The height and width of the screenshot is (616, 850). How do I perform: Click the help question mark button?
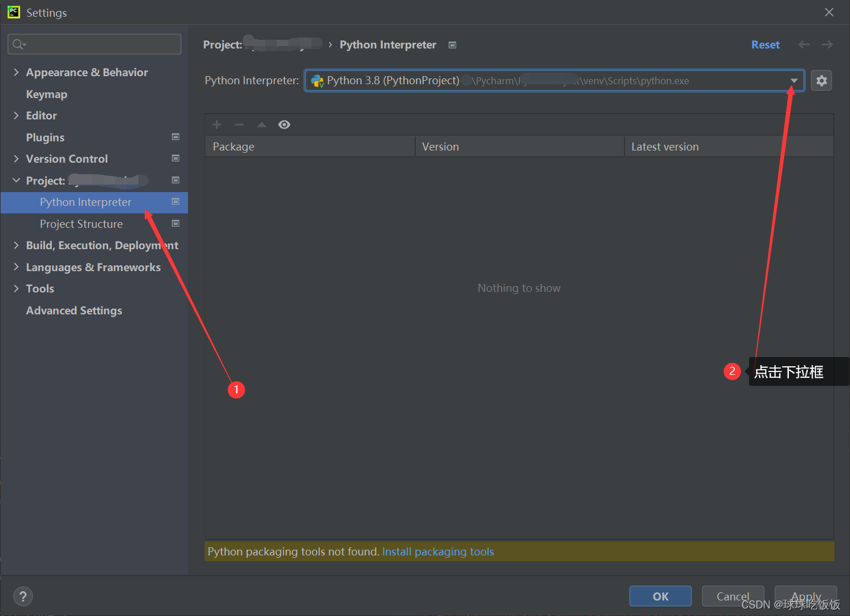point(23,596)
